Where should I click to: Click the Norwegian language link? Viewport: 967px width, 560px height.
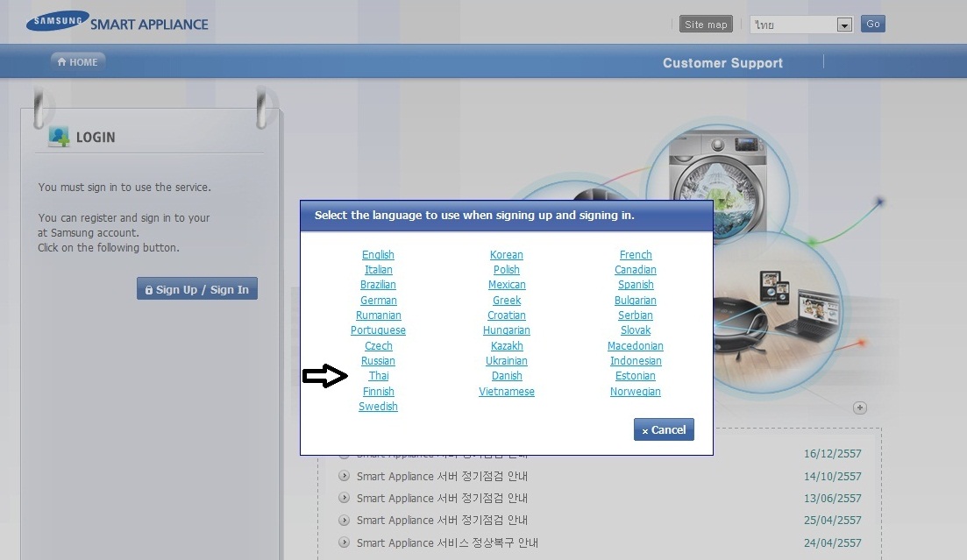click(636, 392)
